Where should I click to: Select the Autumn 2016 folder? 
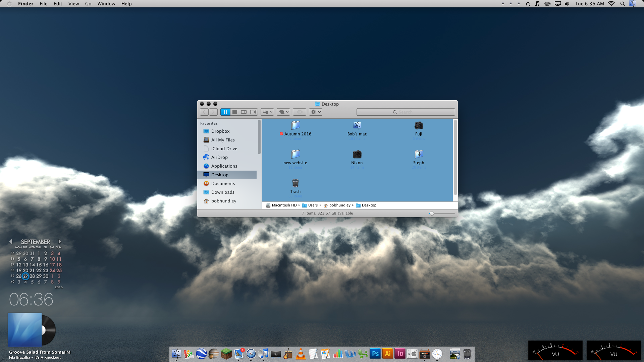point(296,126)
